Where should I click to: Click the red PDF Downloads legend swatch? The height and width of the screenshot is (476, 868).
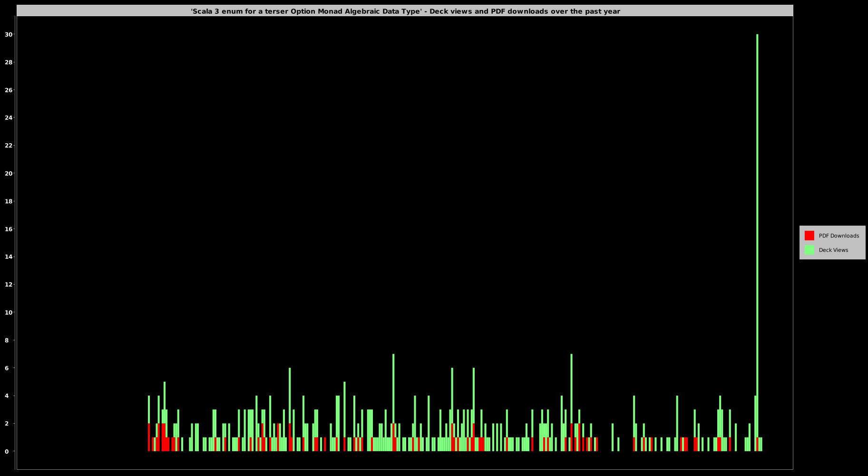coord(809,236)
